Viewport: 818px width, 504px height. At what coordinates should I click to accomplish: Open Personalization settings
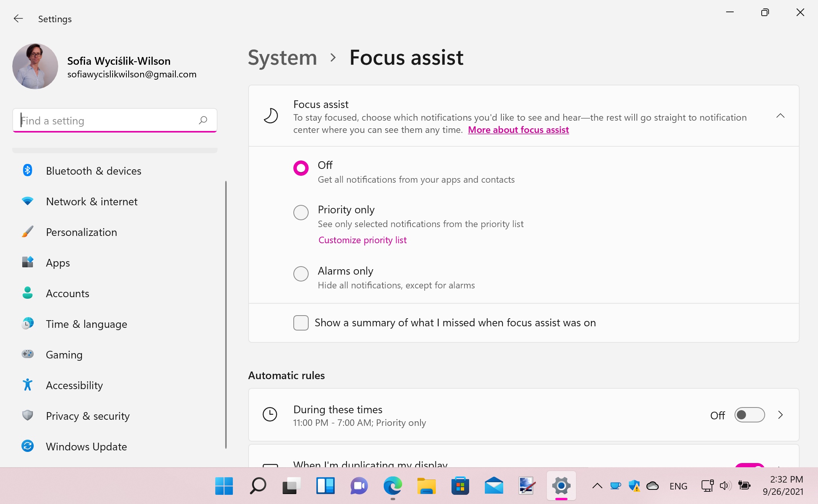pyautogui.click(x=115, y=232)
